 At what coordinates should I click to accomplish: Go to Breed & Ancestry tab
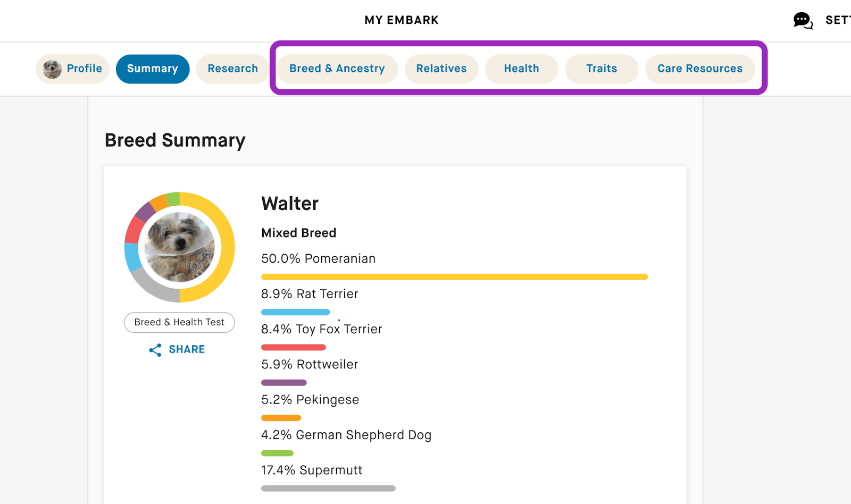tap(337, 69)
